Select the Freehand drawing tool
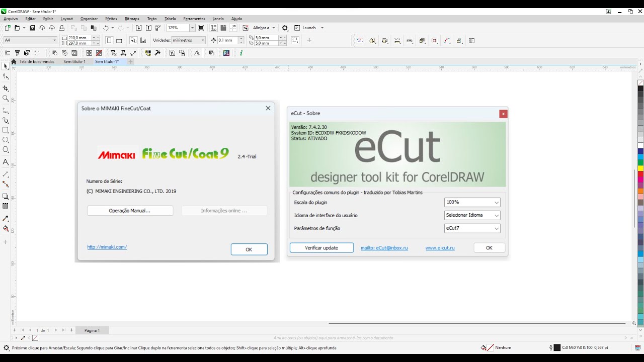The image size is (644, 362). pos(6,111)
